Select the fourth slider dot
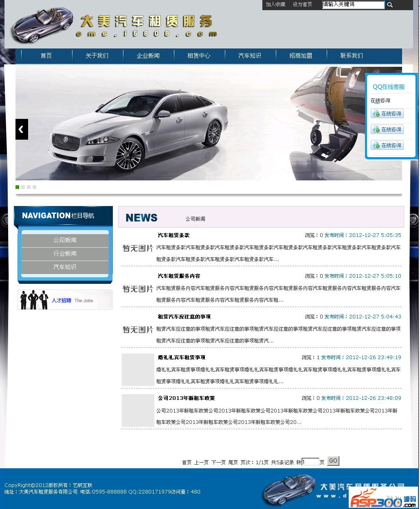Screen dimensions: 420x509 pos(35,187)
